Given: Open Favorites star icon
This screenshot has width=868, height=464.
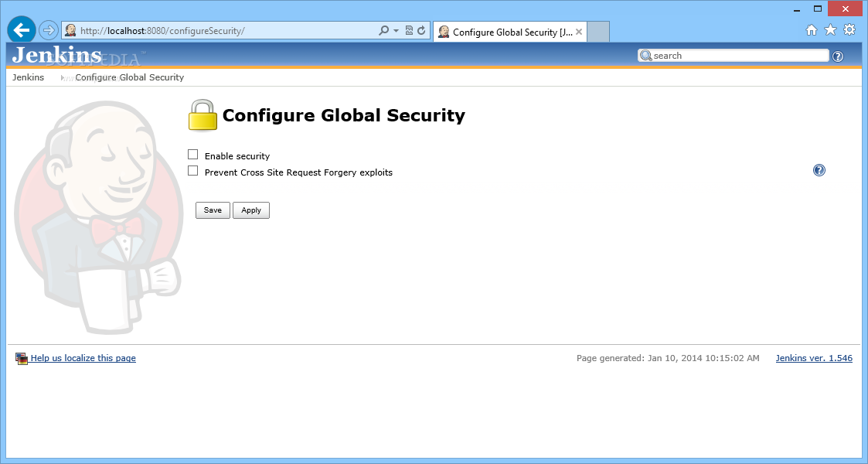Looking at the screenshot, I should (x=830, y=30).
